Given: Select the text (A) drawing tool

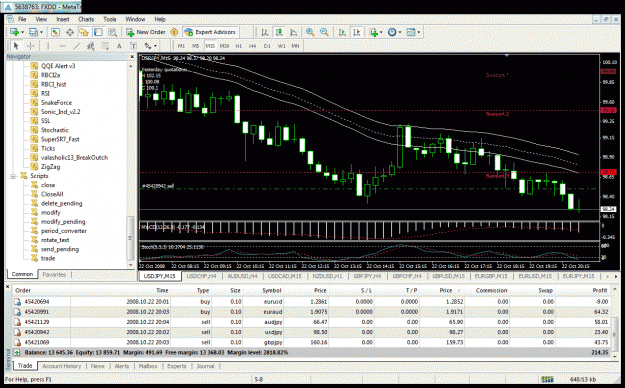Looking at the screenshot, I should tap(119, 46).
